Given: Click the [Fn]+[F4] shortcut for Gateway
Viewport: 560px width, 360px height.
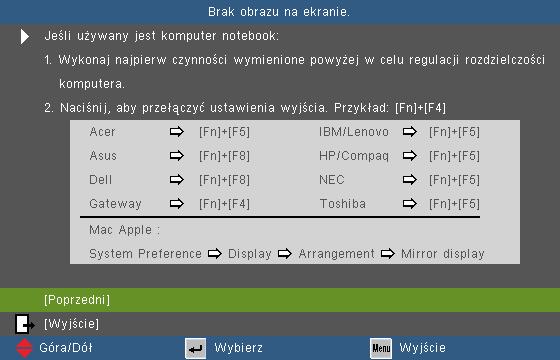Looking at the screenshot, I should coord(224,204).
